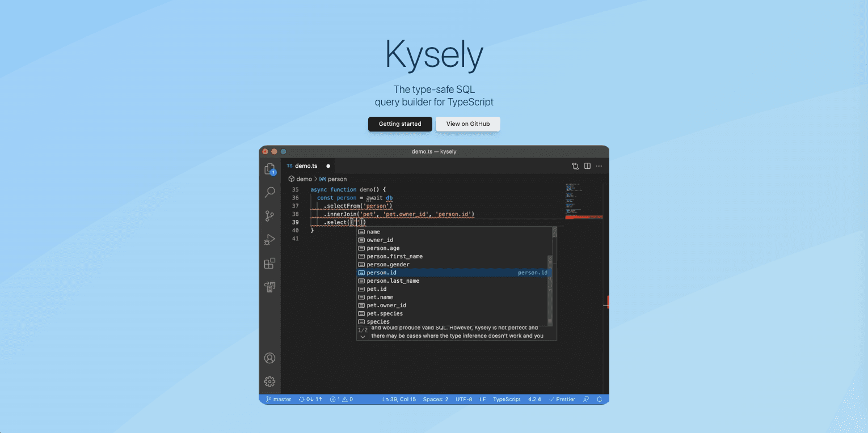Click the unsaved-dot on the demo.ts tab

(x=328, y=166)
